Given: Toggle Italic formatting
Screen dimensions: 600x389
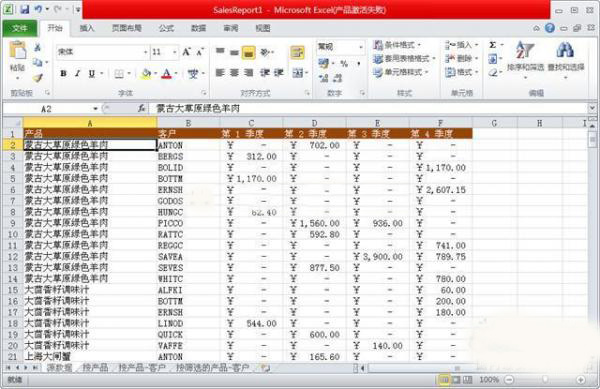Looking at the screenshot, I should [78, 73].
